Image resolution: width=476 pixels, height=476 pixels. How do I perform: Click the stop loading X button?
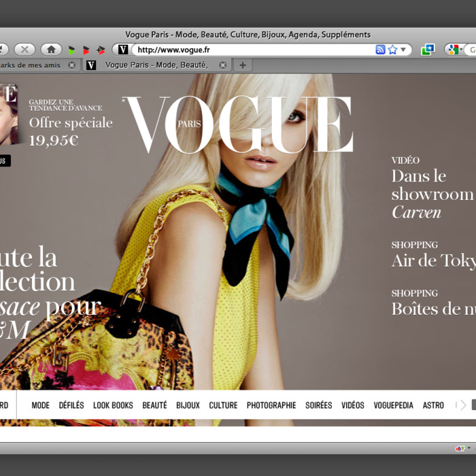tap(24, 50)
